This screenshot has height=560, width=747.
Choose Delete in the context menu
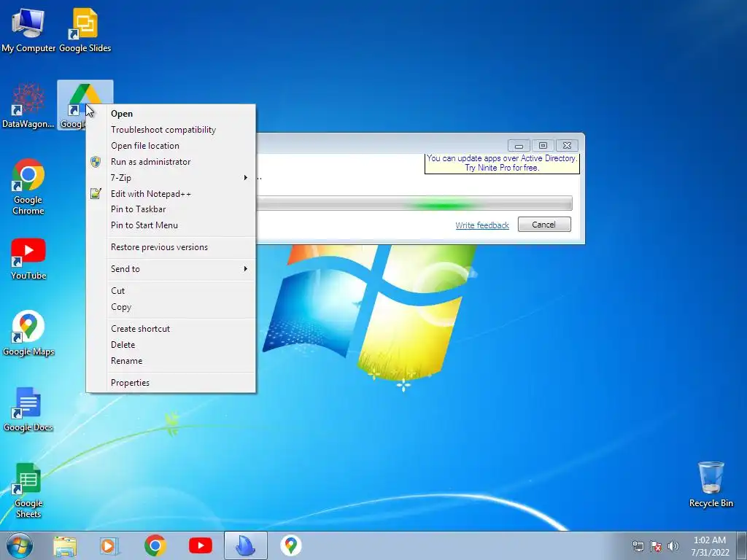point(171,345)
